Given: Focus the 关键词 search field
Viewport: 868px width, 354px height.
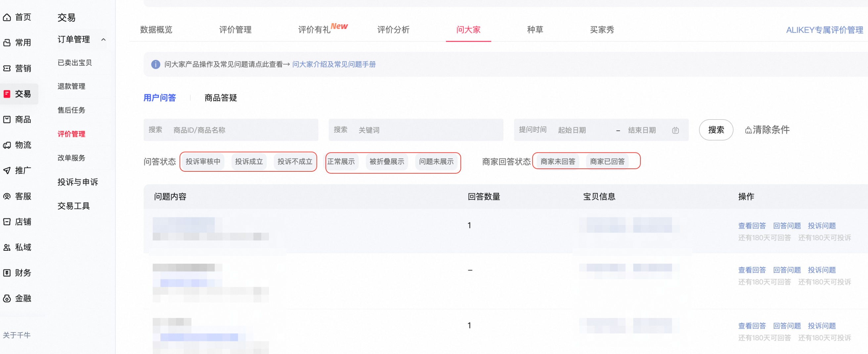Looking at the screenshot, I should (x=416, y=130).
